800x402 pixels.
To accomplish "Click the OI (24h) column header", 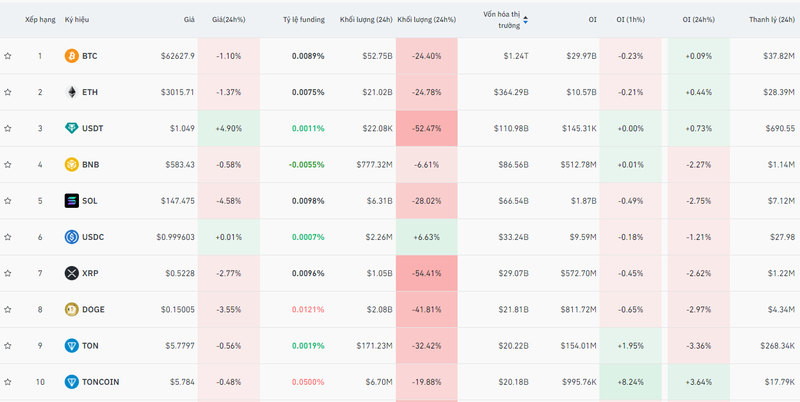I will 699,20.
